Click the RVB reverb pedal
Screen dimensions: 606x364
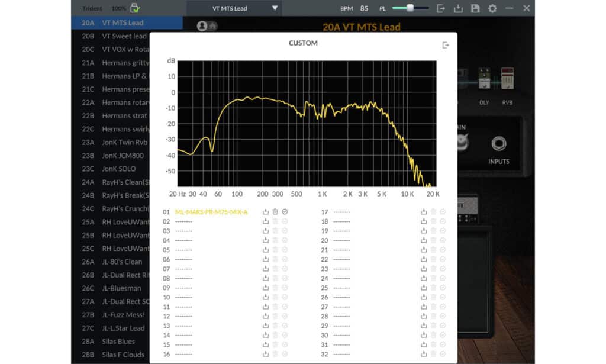coord(507,79)
